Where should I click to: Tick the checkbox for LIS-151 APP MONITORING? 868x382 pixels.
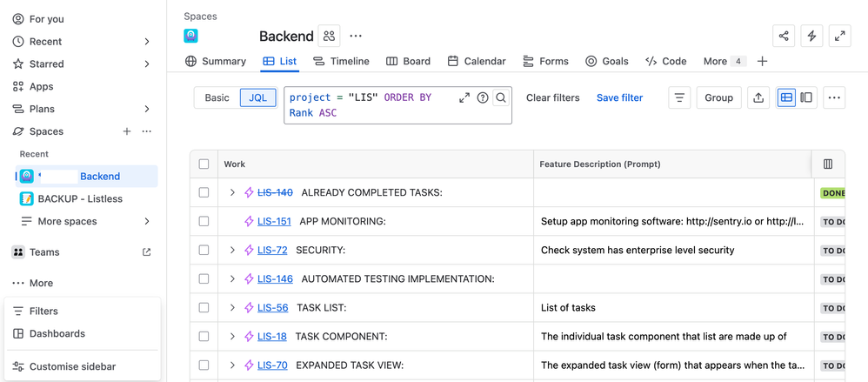(x=204, y=221)
